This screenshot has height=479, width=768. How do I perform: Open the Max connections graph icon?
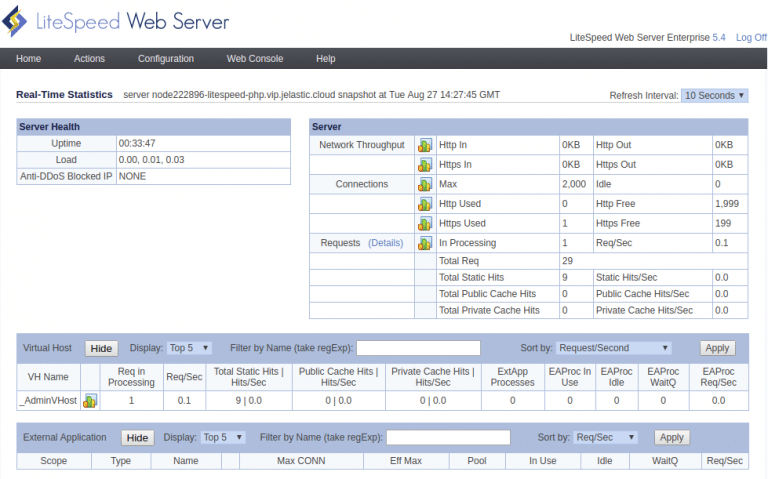point(425,184)
